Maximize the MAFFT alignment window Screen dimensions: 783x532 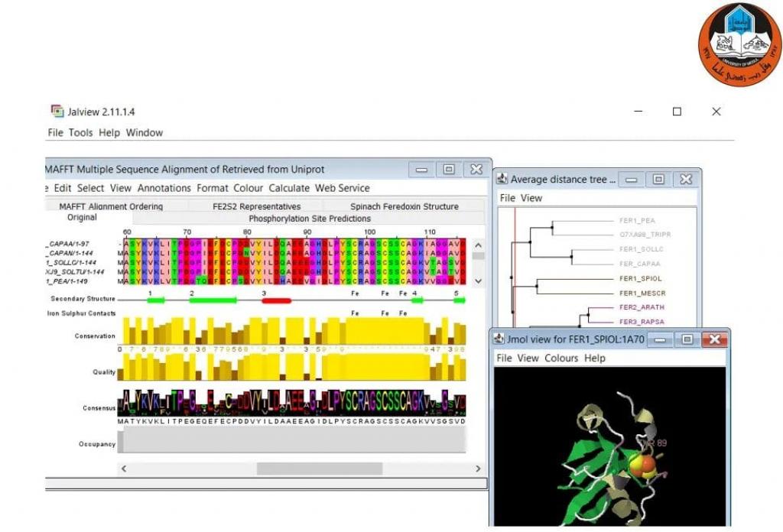click(449, 169)
